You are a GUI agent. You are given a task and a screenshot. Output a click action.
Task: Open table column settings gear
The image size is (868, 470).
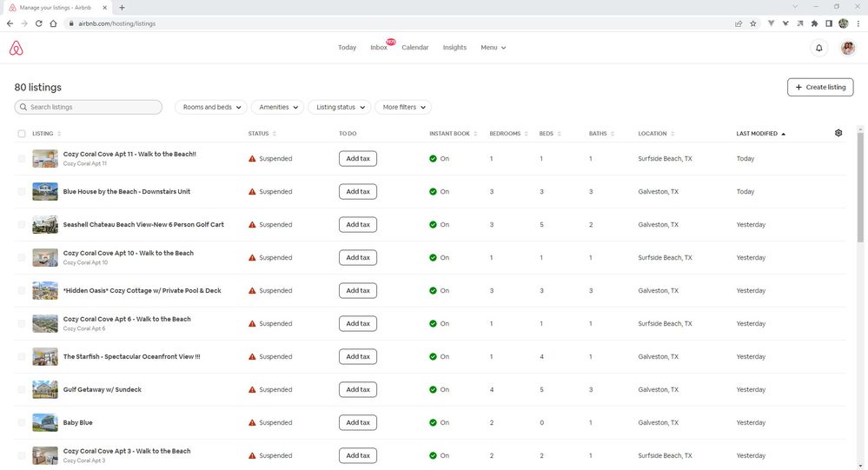tap(838, 133)
